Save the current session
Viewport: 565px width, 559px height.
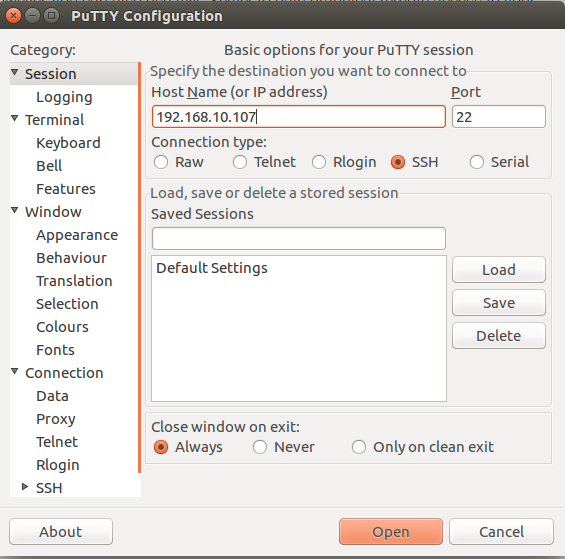[x=499, y=303]
